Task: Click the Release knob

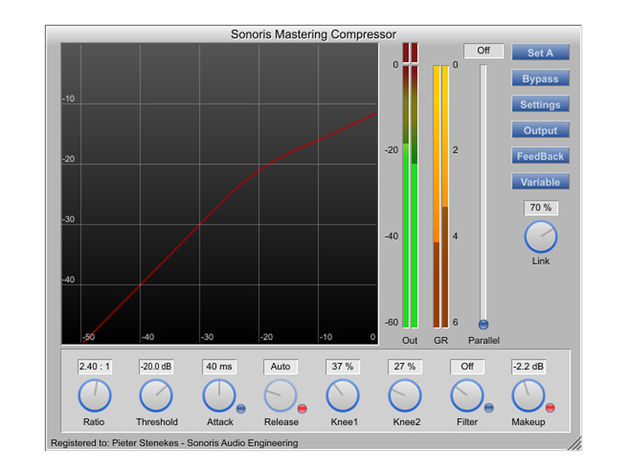Action: click(280, 395)
